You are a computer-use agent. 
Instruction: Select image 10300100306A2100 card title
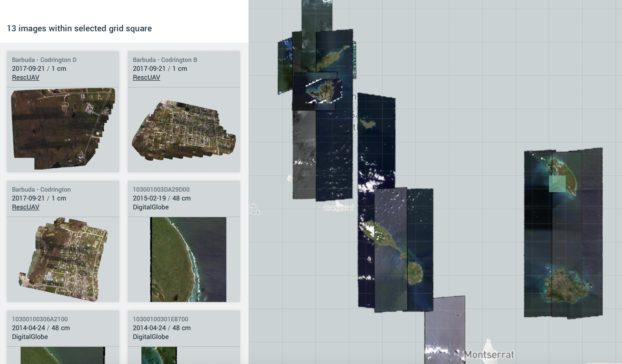click(40, 319)
